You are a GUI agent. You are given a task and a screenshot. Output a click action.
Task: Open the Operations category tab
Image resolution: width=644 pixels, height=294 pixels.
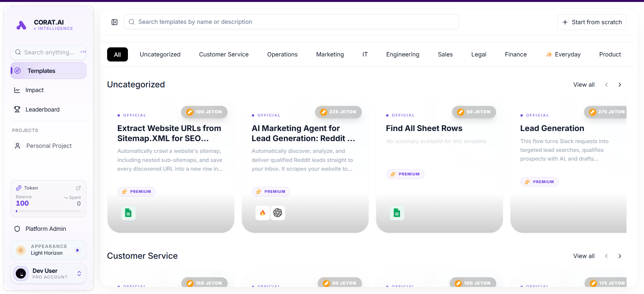[x=282, y=54]
